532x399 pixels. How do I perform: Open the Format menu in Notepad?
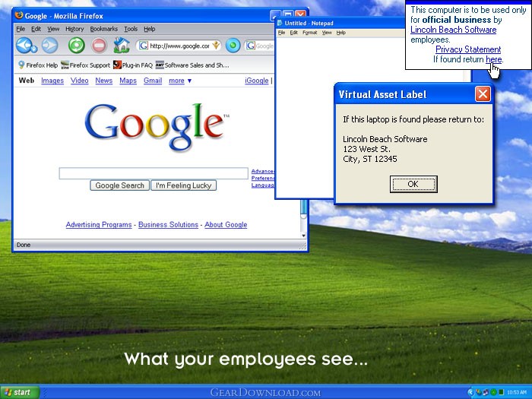tap(309, 33)
